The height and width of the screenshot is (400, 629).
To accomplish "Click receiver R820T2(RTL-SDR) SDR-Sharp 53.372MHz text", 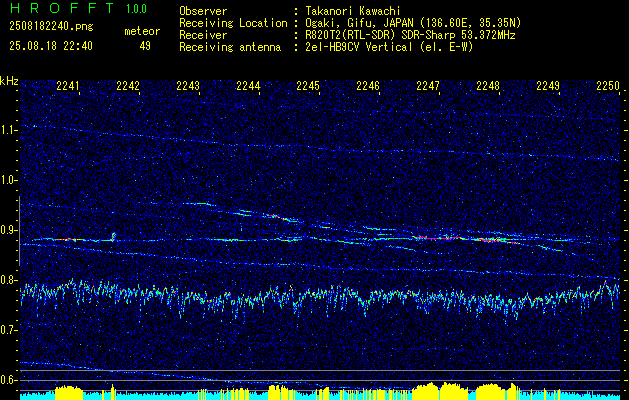I will [x=409, y=35].
